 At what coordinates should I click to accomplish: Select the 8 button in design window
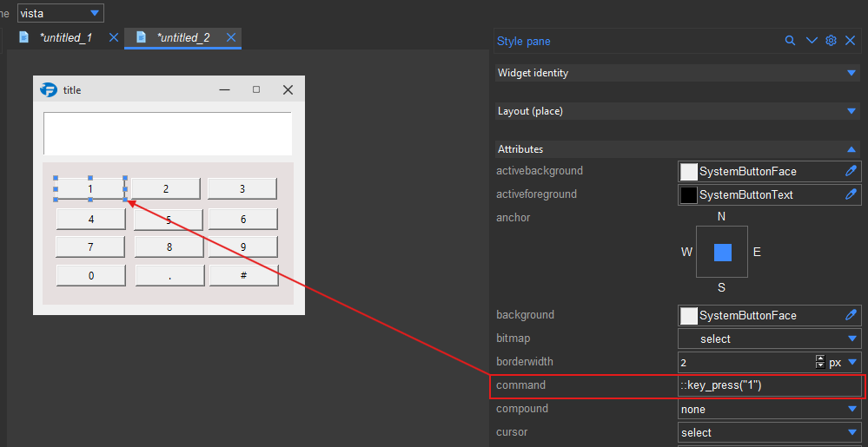click(169, 247)
